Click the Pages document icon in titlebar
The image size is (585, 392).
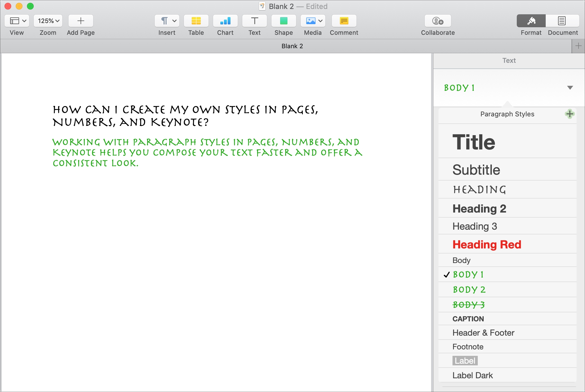(262, 6)
